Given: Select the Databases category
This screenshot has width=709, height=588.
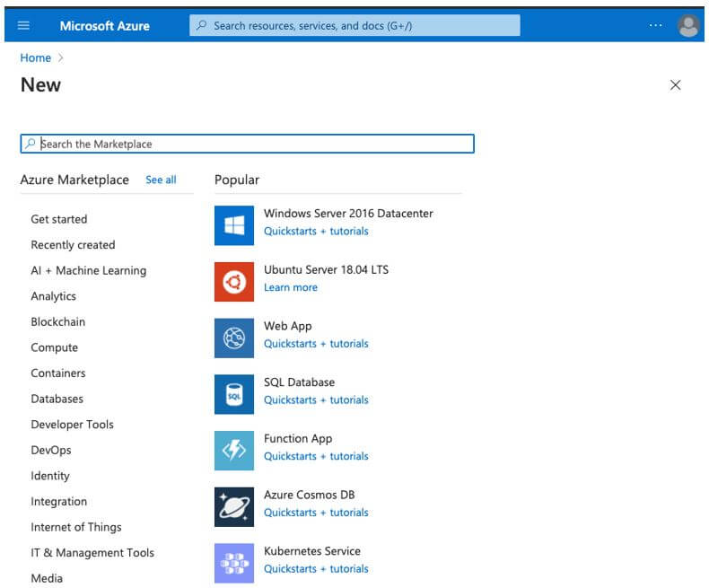Looking at the screenshot, I should (57, 399).
